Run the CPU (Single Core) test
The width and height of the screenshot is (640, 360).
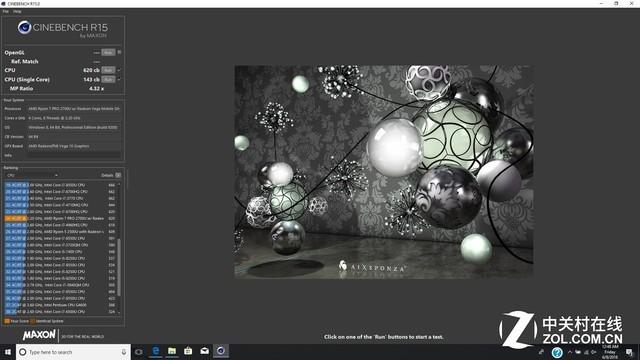pos(108,79)
